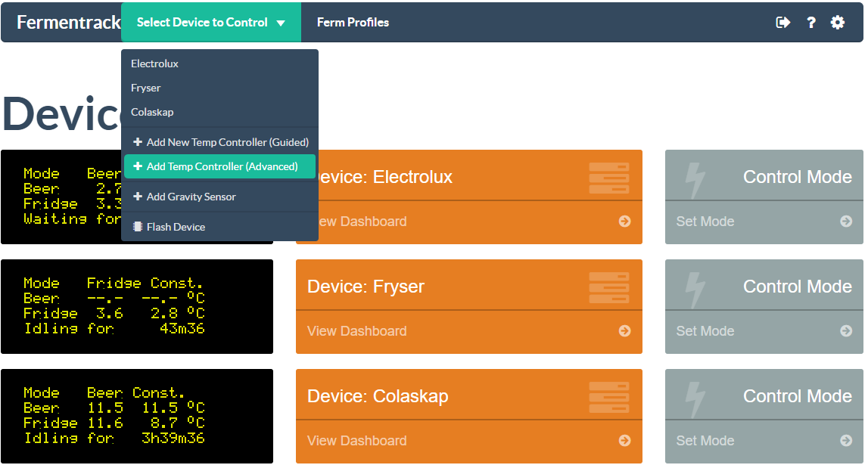Click Control Mode heading in Electrolux row
Viewport: 868px width, 465px height.
[797, 177]
